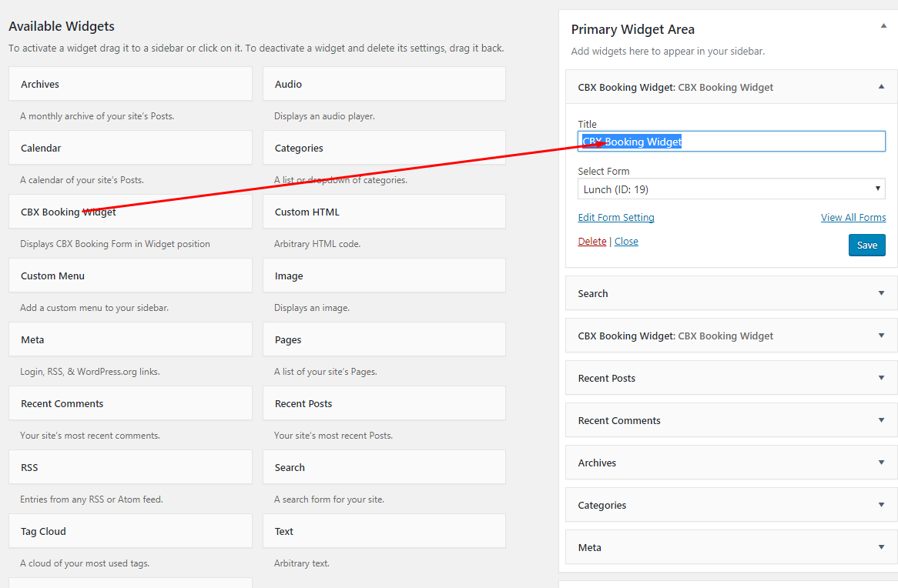Select Categories tile under Available Widgets
This screenshot has width=898, height=588.
tap(384, 148)
